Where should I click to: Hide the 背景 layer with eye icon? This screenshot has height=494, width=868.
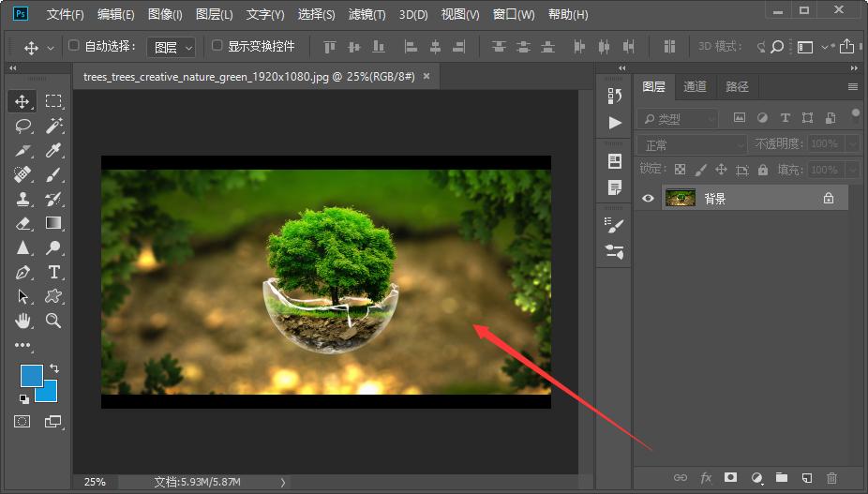[648, 198]
